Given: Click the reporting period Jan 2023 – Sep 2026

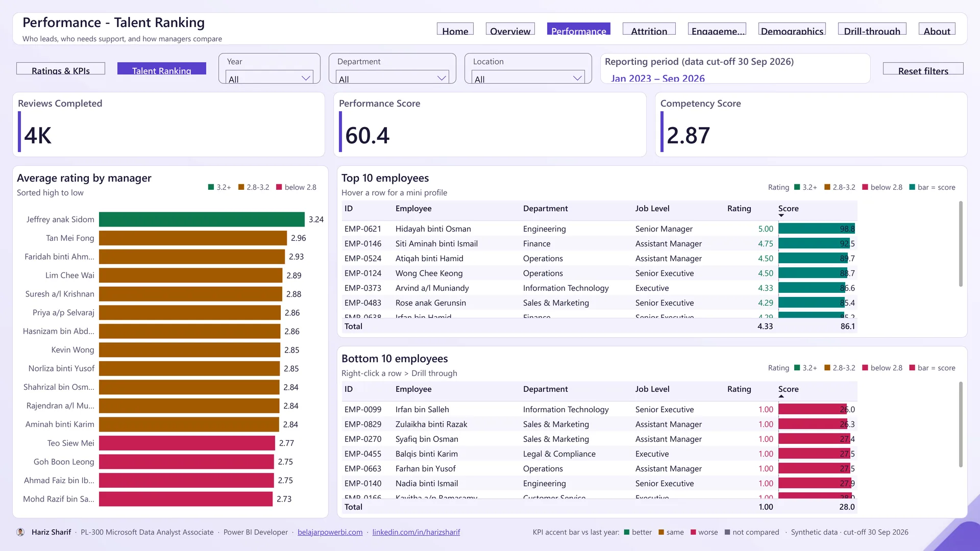Looking at the screenshot, I should pos(658,78).
